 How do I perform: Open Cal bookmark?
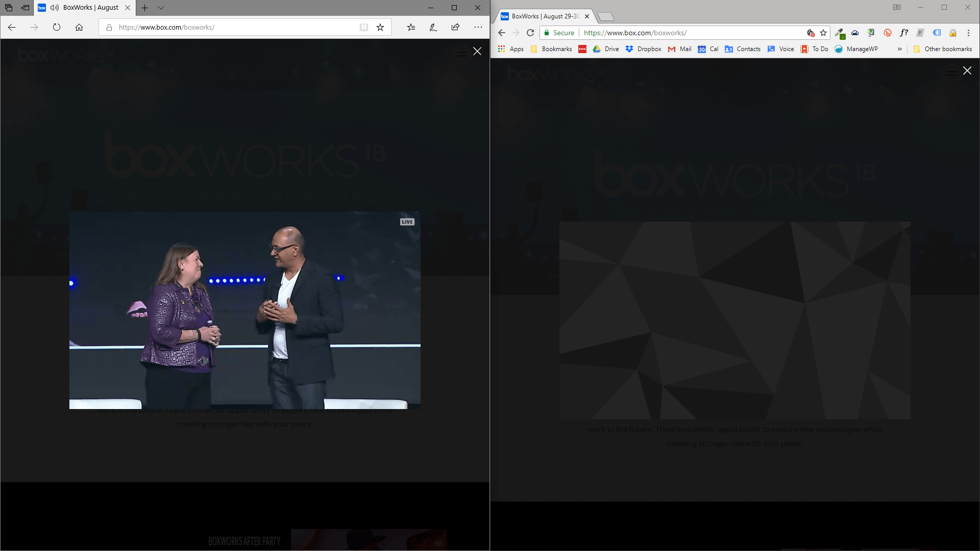coord(708,49)
